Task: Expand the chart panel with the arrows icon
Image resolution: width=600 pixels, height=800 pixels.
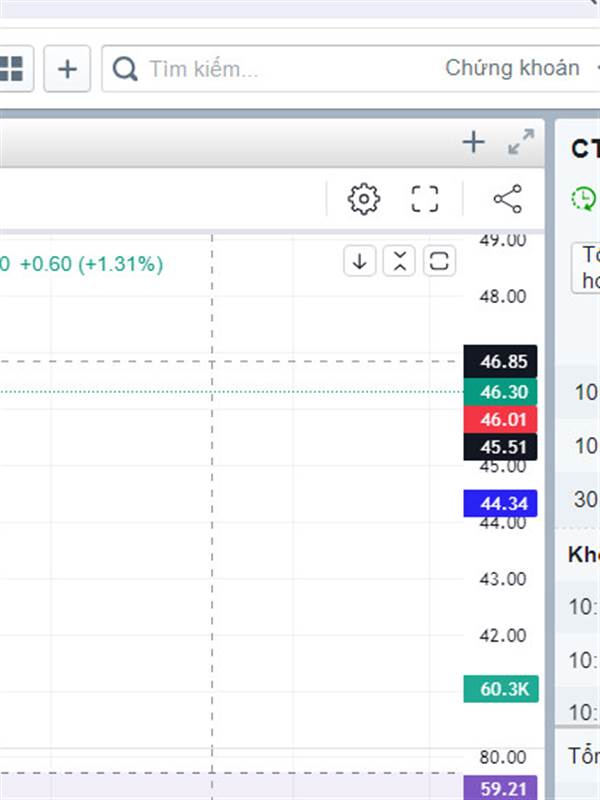Action: pyautogui.click(x=521, y=142)
